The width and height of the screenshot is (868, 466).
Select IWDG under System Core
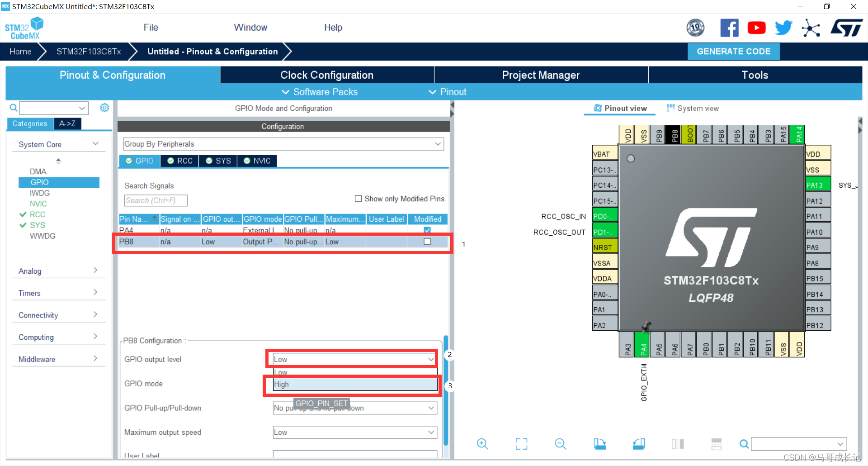(x=40, y=193)
